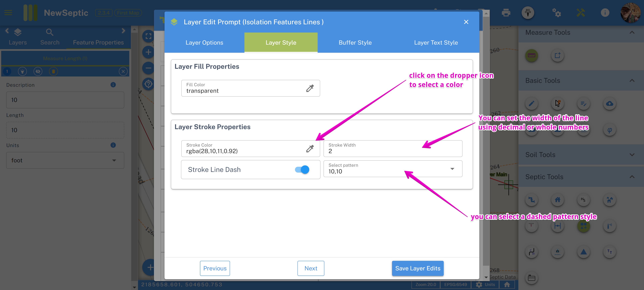Image resolution: width=644 pixels, height=290 pixels.
Task: Click the Fill Color transparent field
Action: coord(250,88)
